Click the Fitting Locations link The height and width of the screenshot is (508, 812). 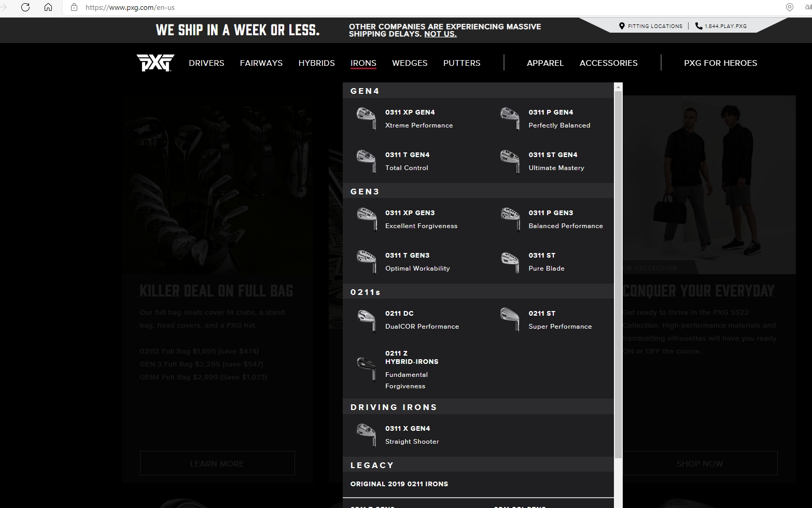tap(655, 26)
